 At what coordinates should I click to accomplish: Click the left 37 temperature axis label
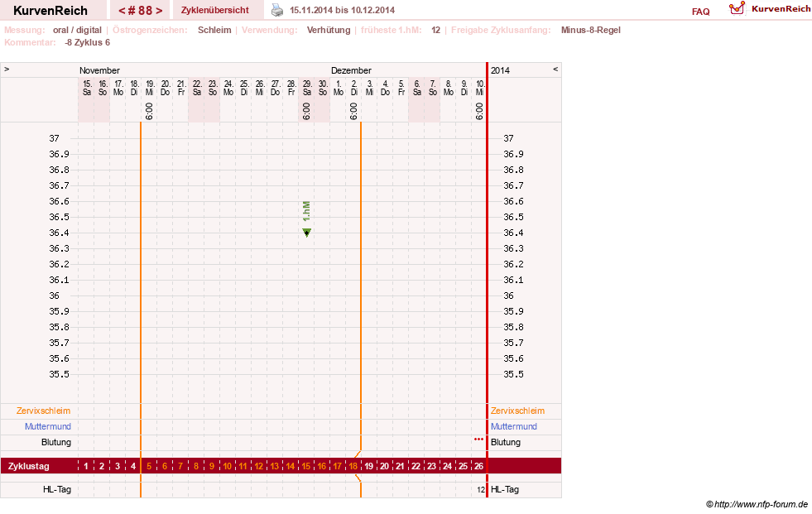[55, 138]
